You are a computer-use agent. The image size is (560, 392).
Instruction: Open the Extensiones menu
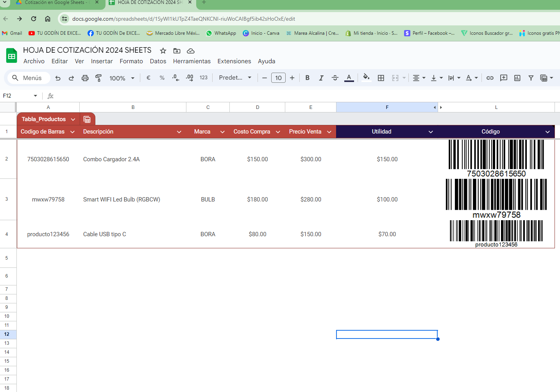tap(234, 61)
